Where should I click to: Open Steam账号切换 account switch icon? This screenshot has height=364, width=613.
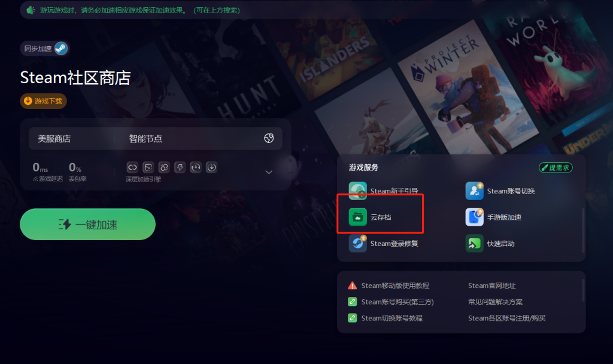pos(474,191)
